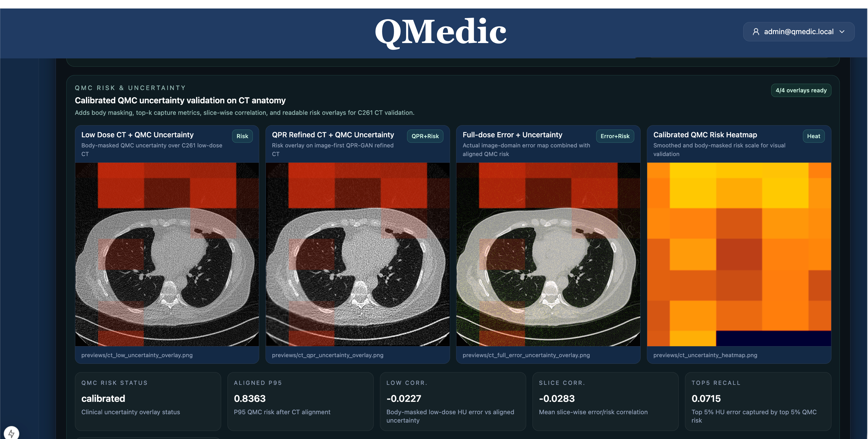The width and height of the screenshot is (868, 439).
Task: Select the calibrated status value
Action: [x=103, y=399]
